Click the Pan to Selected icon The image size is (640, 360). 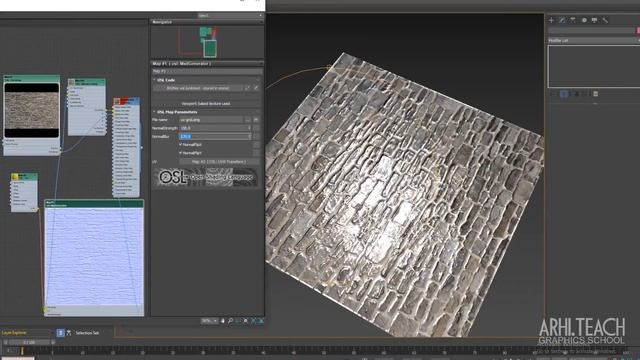point(261,321)
